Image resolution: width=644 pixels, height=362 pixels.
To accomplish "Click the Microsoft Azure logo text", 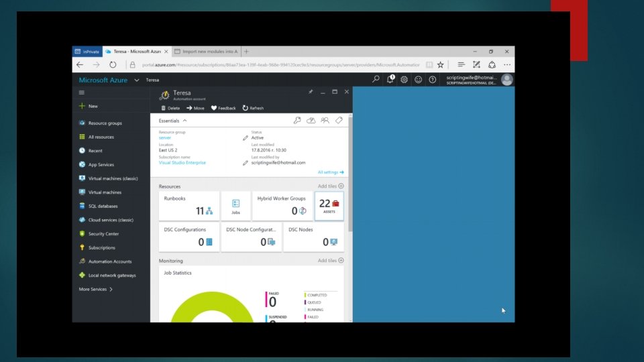I will tap(103, 80).
